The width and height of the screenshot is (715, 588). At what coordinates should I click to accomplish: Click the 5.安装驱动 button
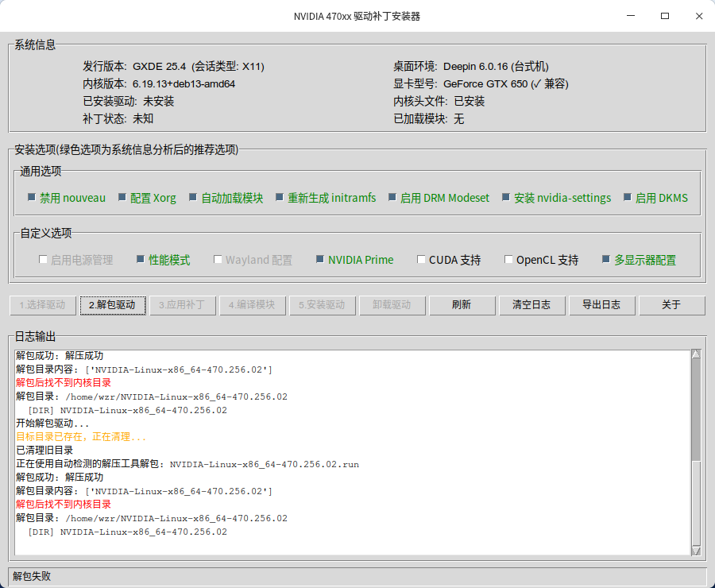[x=322, y=305]
